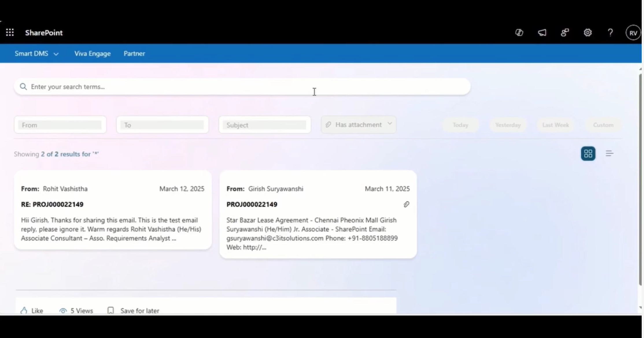Open the RV account profile avatar

633,33
